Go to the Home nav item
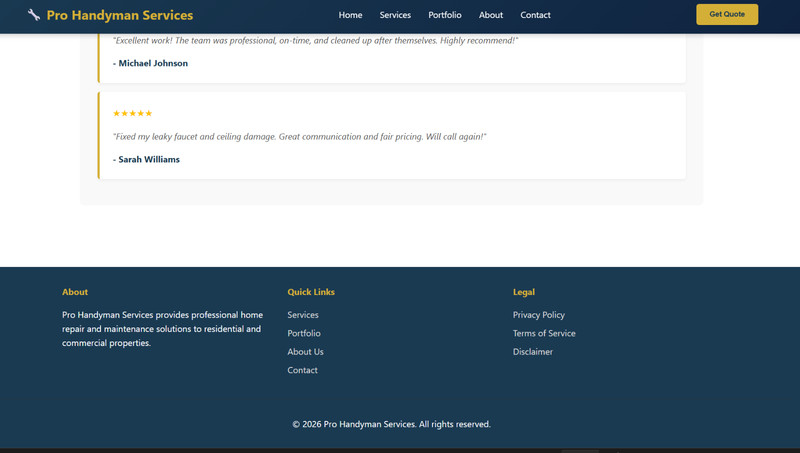This screenshot has height=453, width=800. [350, 15]
